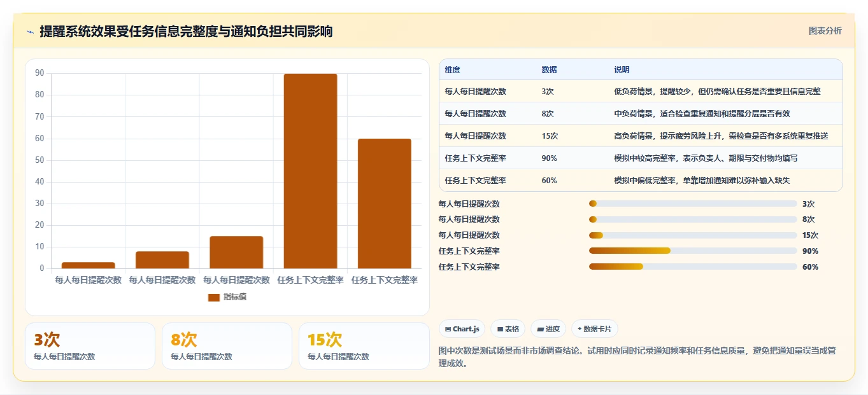868x395 pixels.
Task: Click the tallest bar in the chart
Action: point(310,171)
